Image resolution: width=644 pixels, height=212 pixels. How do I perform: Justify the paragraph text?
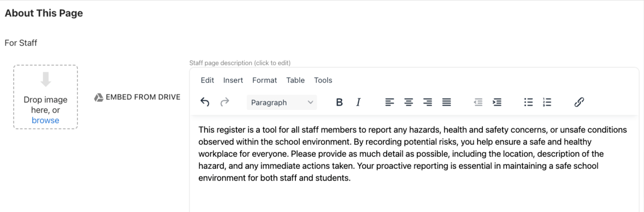(447, 102)
